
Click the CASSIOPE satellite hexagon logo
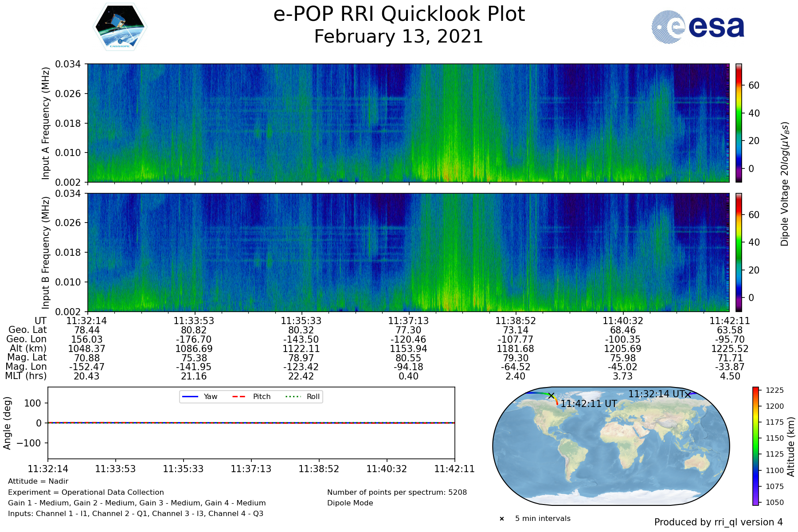[120, 27]
